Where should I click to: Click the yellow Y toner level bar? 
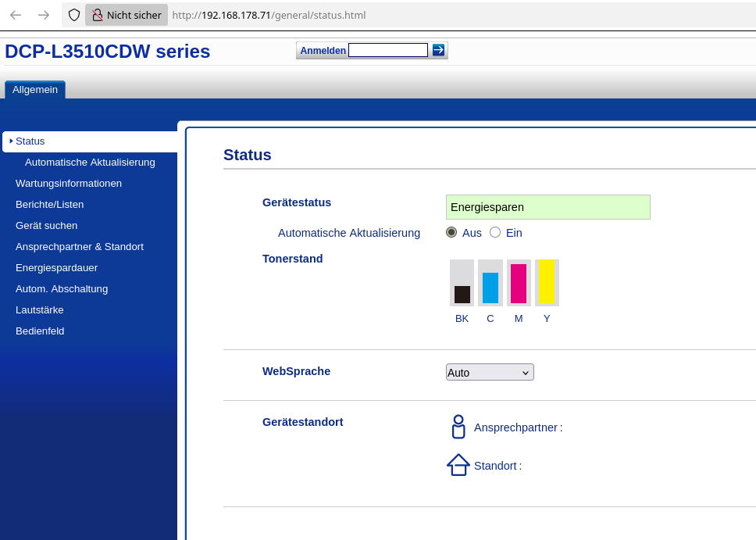tap(546, 281)
